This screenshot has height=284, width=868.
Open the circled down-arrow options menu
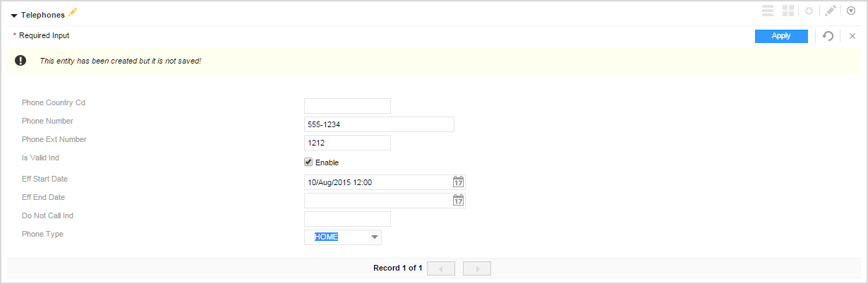pyautogui.click(x=851, y=11)
